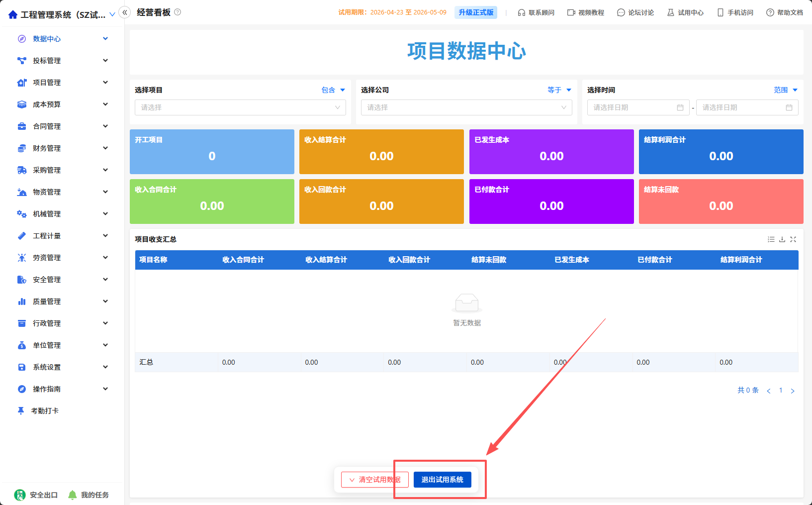Image resolution: width=812 pixels, height=505 pixels.
Task: Open 手机访问 link in header
Action: [735, 12]
